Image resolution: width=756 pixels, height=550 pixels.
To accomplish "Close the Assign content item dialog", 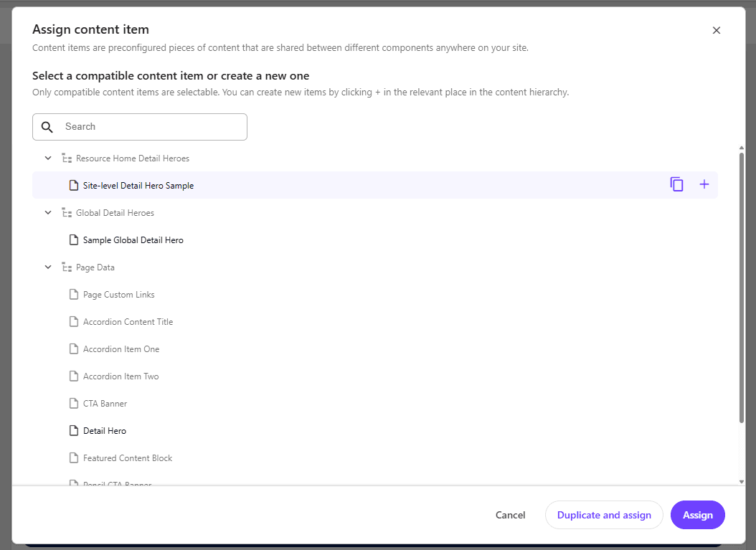I will click(716, 30).
